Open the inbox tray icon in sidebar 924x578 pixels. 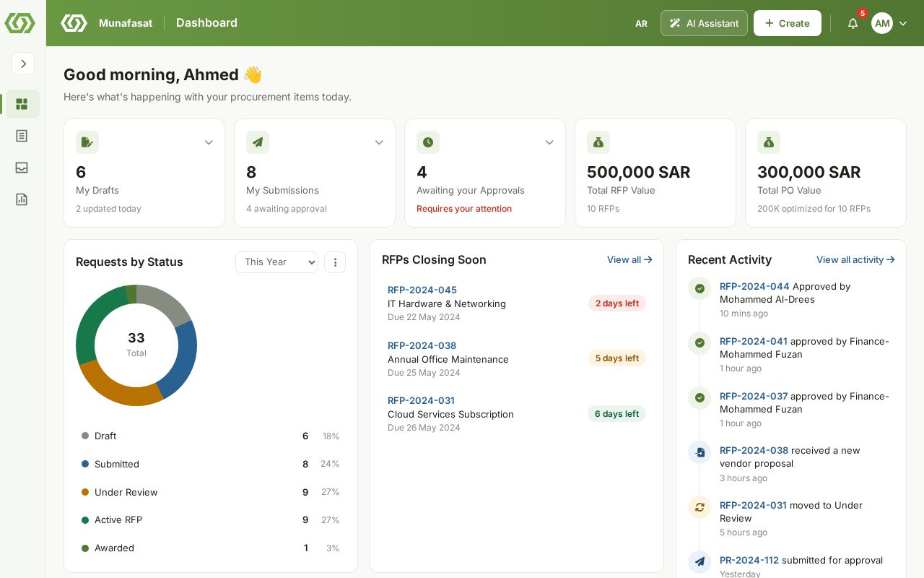point(22,168)
